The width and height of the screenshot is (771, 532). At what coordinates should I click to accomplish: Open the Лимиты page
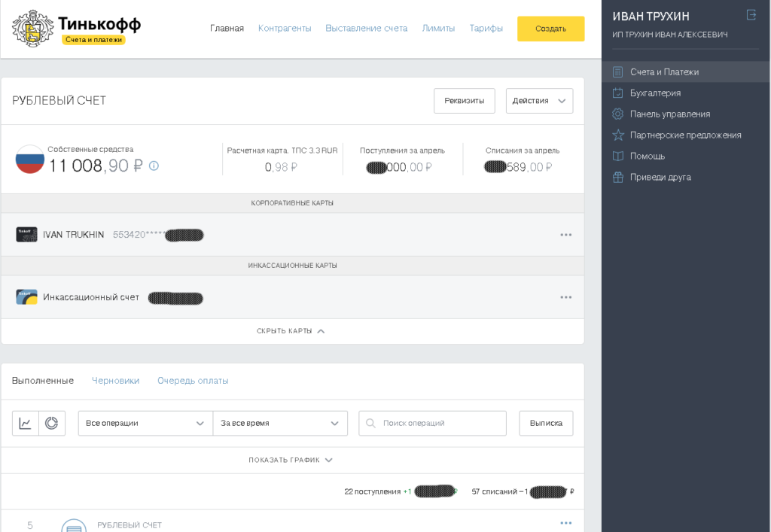pos(438,29)
